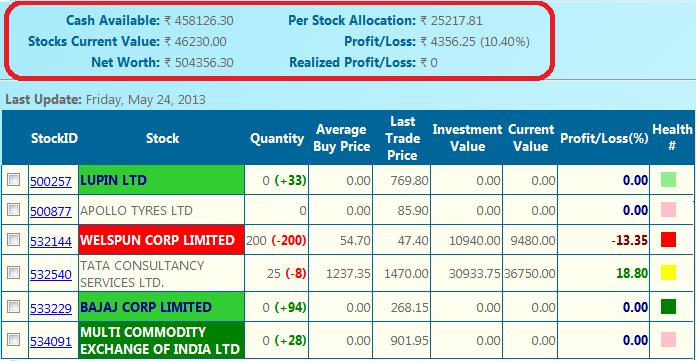Screen dimensions: 696x361
Task: Select the Bajaj Corp Limited row checkbox
Action: click(14, 306)
